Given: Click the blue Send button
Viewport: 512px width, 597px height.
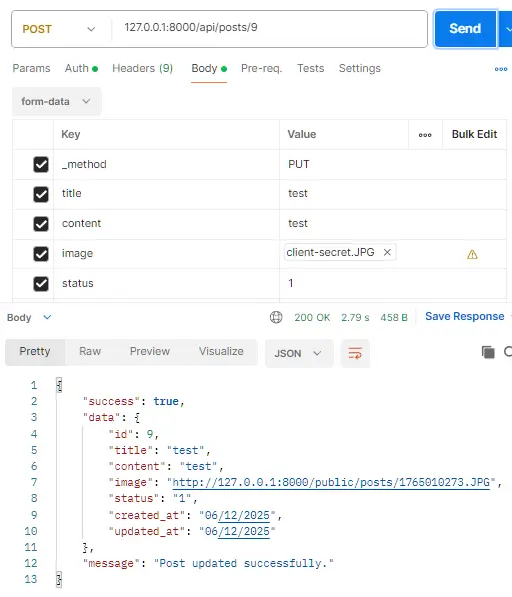Looking at the screenshot, I should coord(466,29).
